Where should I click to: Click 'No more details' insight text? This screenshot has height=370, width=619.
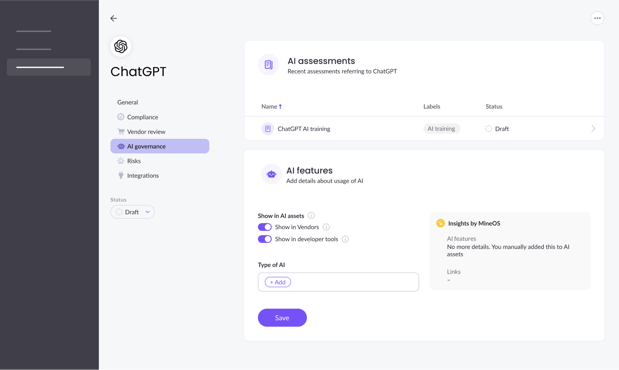point(508,250)
